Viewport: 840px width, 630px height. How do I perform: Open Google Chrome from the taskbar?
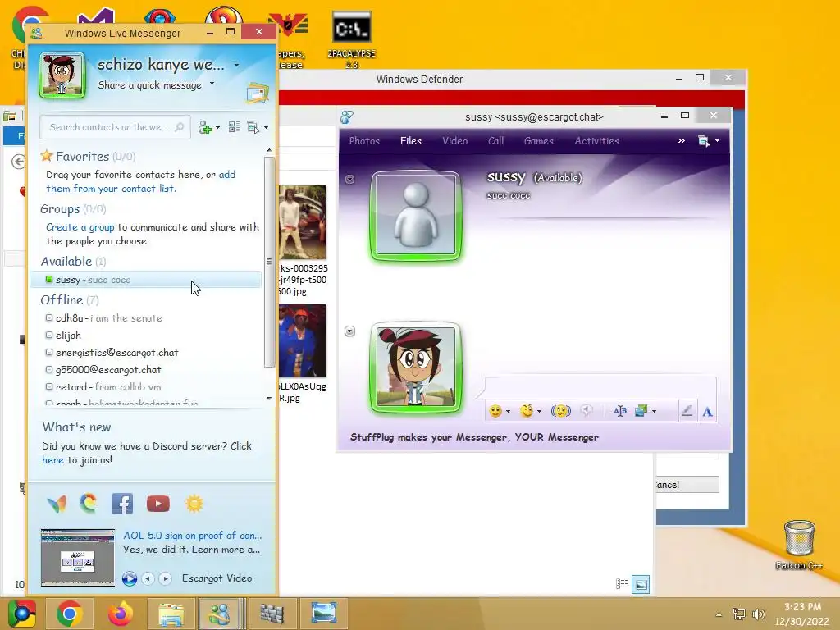click(x=69, y=614)
